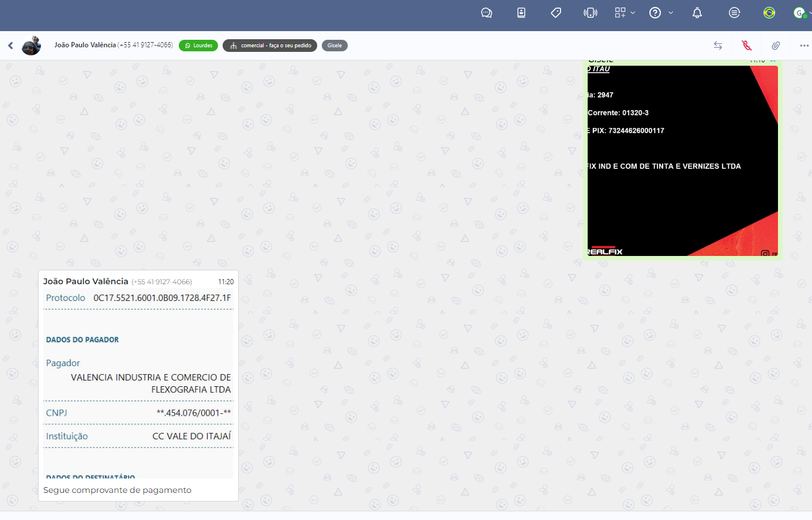
Task: Open the contacts book icon
Action: [521, 13]
